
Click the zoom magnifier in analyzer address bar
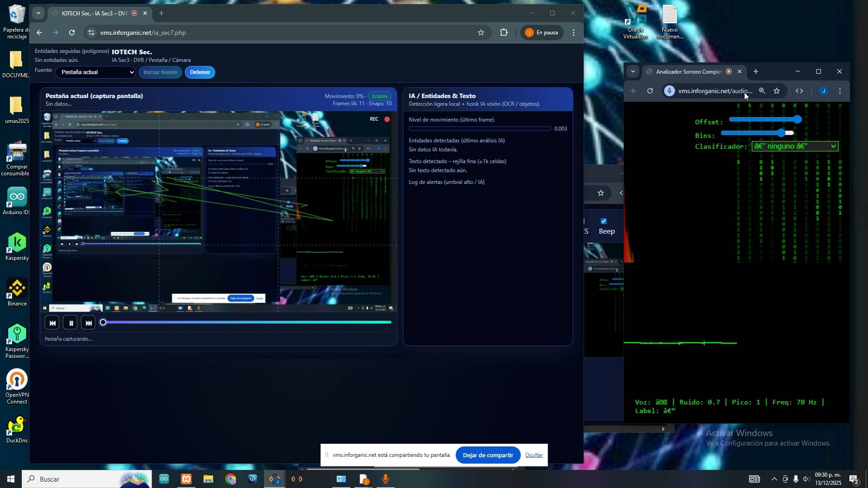762,91
